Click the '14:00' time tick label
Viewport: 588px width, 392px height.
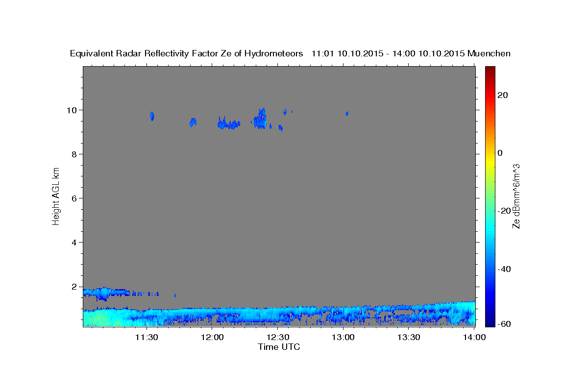pyautogui.click(x=474, y=337)
